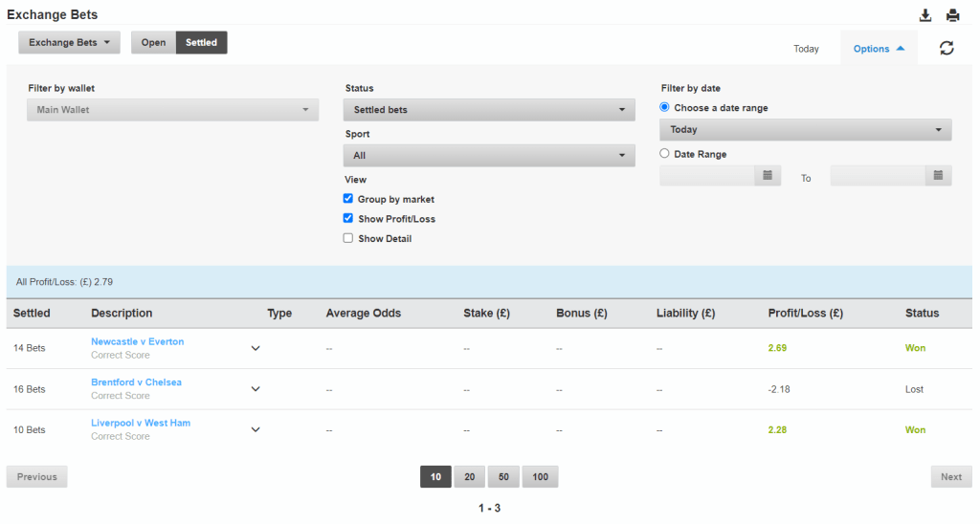Screen dimensions: 980x524
Task: Open the Today date range dropdown
Action: 805,130
